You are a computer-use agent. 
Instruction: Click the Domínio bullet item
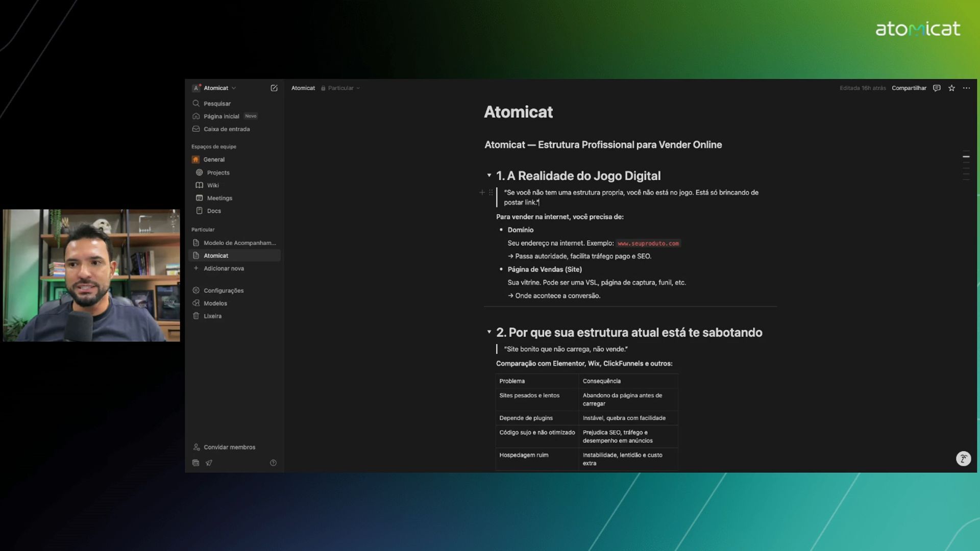(520, 230)
